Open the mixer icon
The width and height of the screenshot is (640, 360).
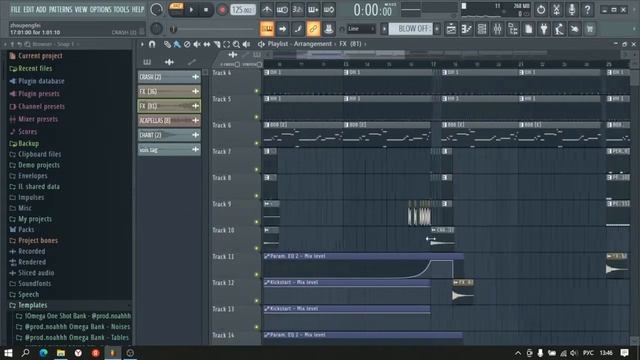(498, 29)
